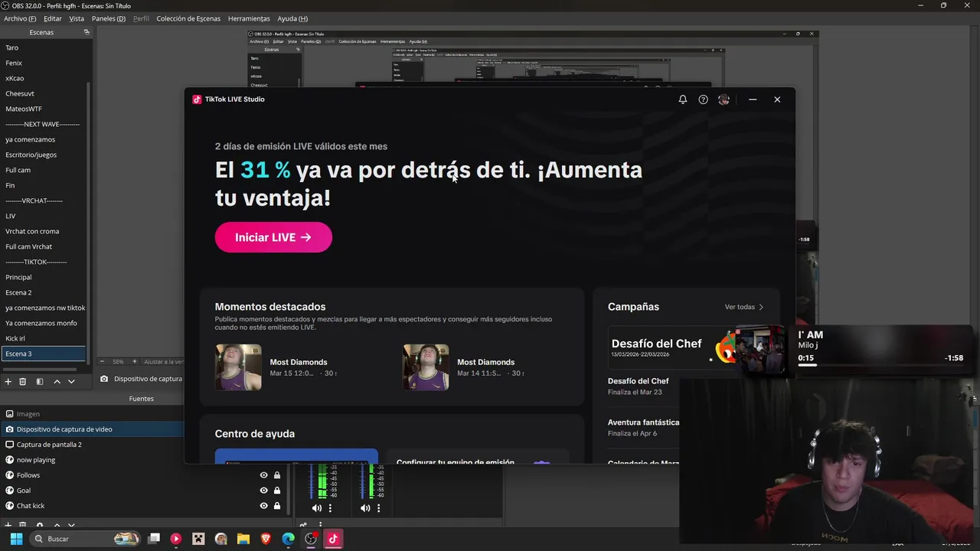
Task: Open Brave browser from taskbar
Action: coord(266,539)
